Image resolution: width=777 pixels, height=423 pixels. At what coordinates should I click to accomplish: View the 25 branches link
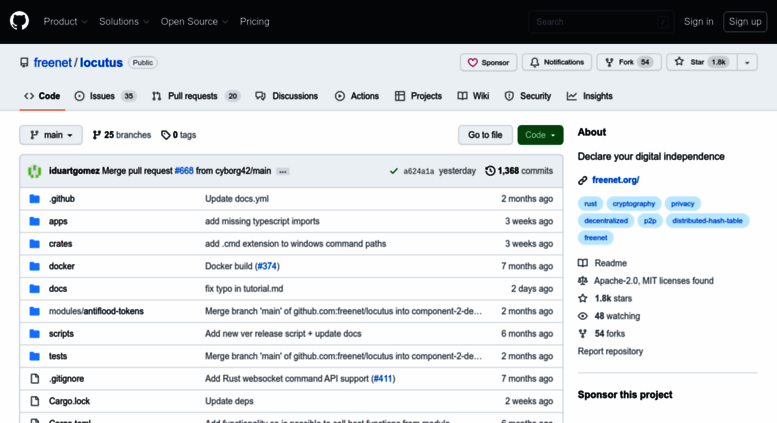(x=122, y=135)
